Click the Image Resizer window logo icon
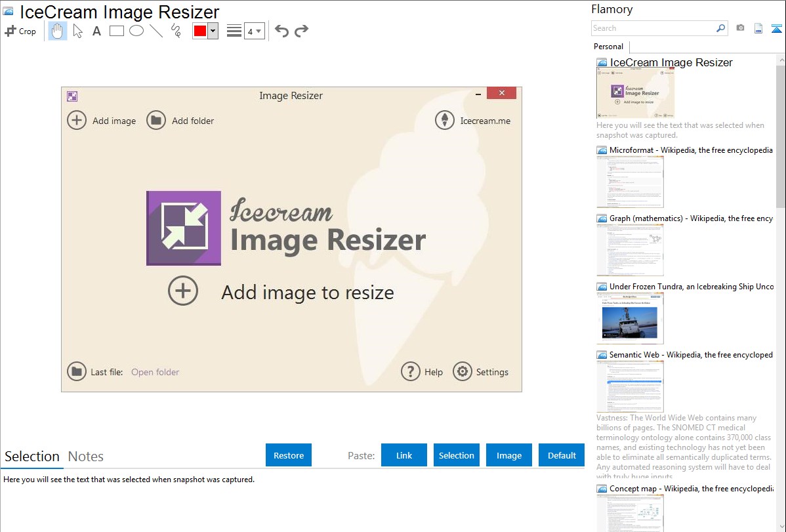Image resolution: width=786 pixels, height=532 pixels. [x=72, y=96]
